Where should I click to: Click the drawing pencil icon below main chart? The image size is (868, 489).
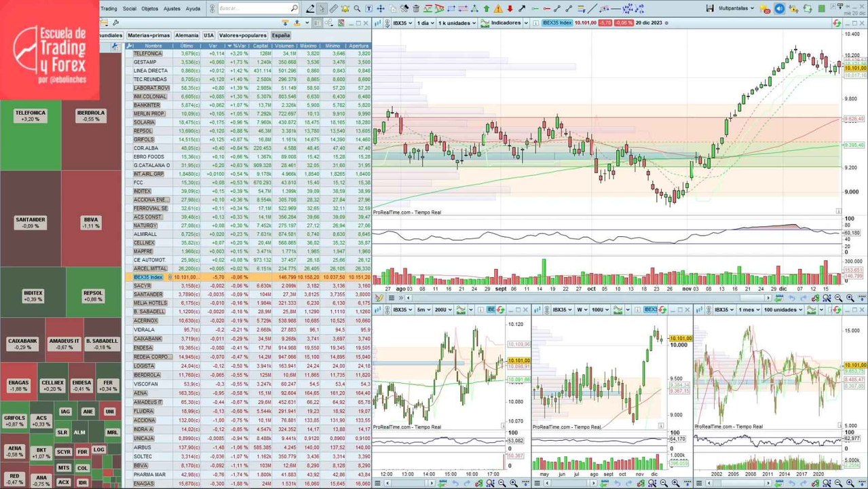click(x=379, y=298)
